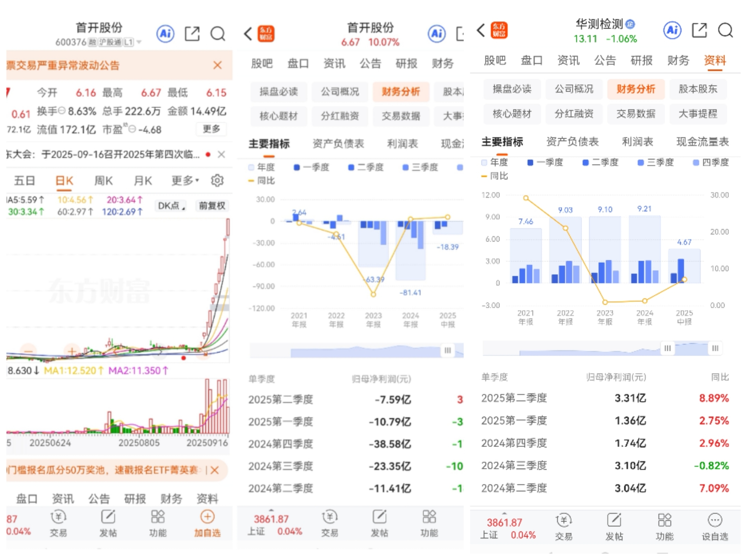Tap 加自选 add-to-watchlist icon

pyautogui.click(x=207, y=523)
